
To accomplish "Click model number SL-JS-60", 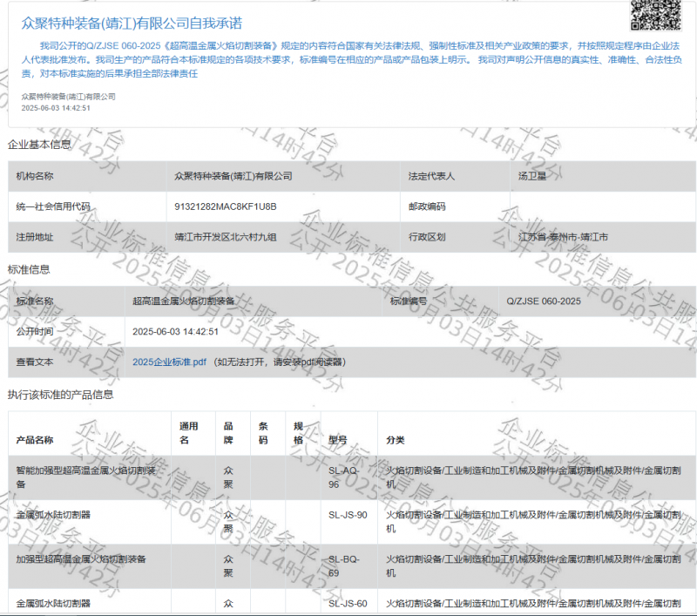I will [348, 604].
